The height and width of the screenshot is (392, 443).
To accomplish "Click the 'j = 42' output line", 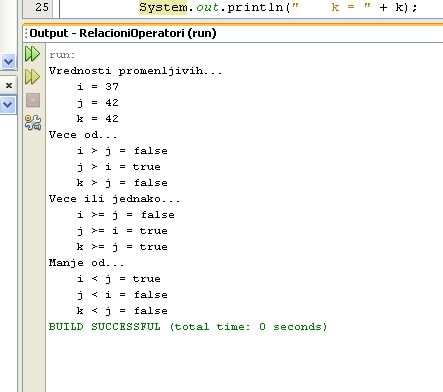I will click(98, 103).
